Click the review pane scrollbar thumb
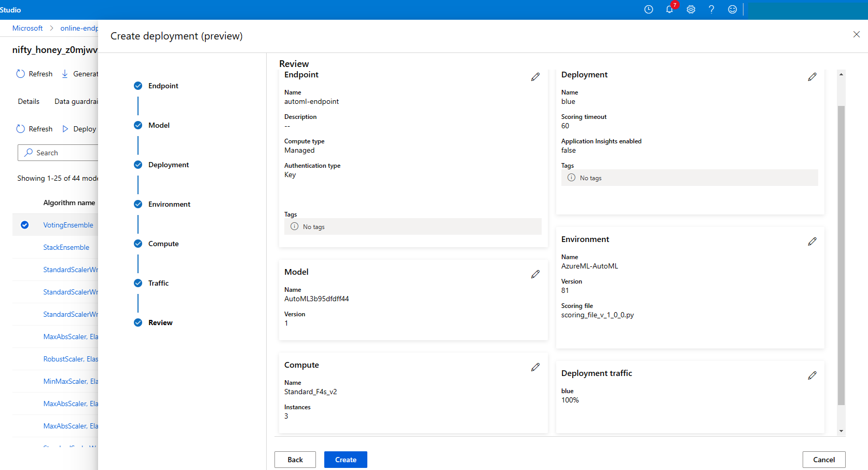This screenshot has width=868, height=470. coord(842,255)
